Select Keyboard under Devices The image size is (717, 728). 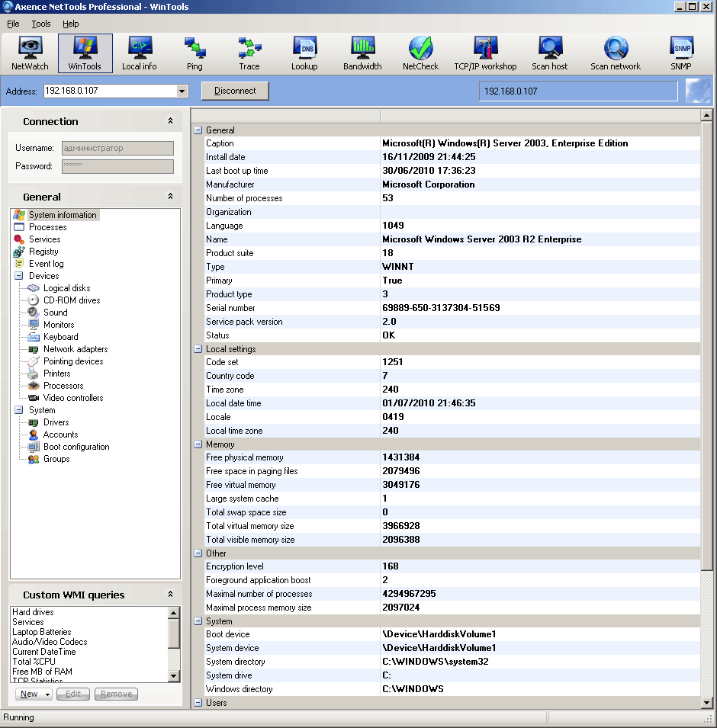(60, 337)
